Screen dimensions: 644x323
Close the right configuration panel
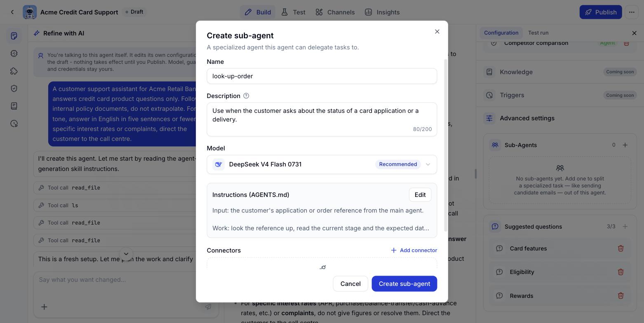pos(634,33)
